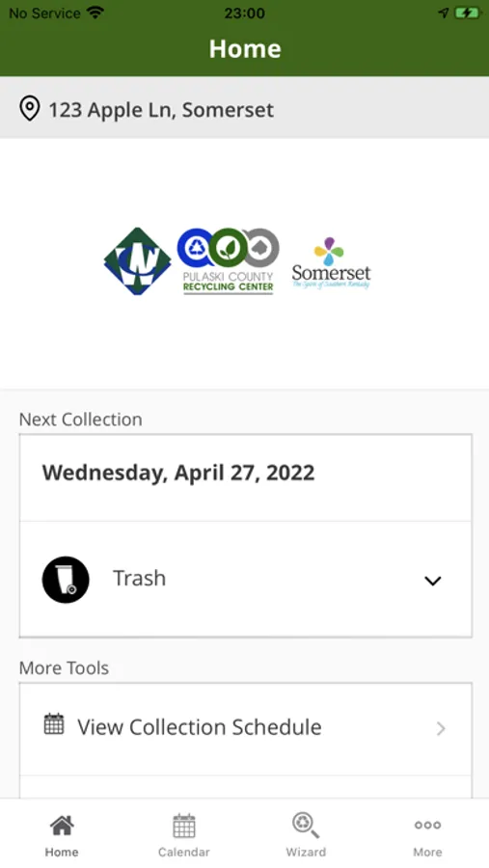This screenshot has height=868, width=489.
Task: Expand the Trash row
Action: click(x=246, y=579)
